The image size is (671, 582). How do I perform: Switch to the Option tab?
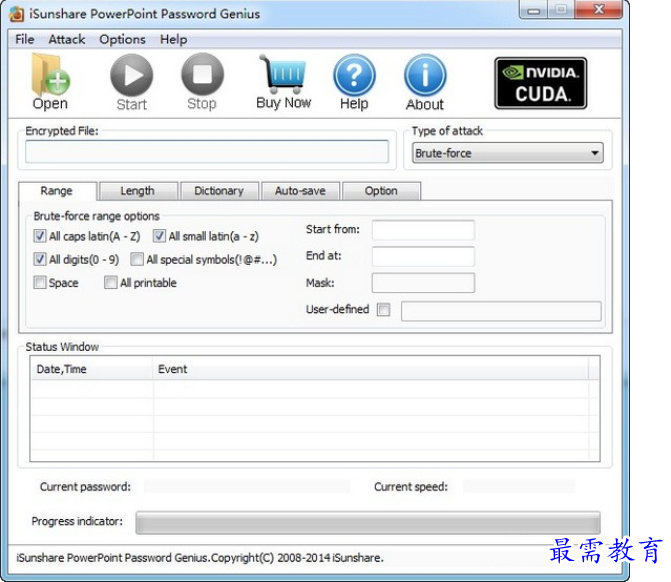click(382, 191)
